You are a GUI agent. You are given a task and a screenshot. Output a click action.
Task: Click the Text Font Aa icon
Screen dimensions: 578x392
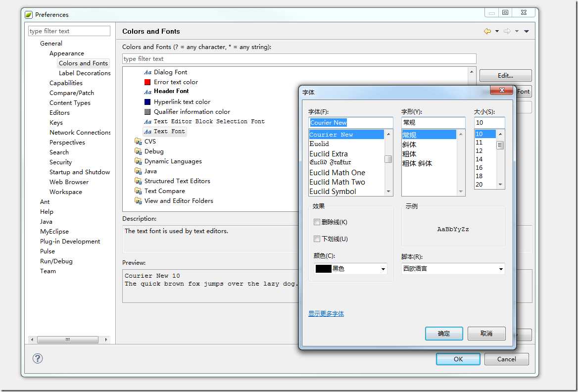pos(148,131)
